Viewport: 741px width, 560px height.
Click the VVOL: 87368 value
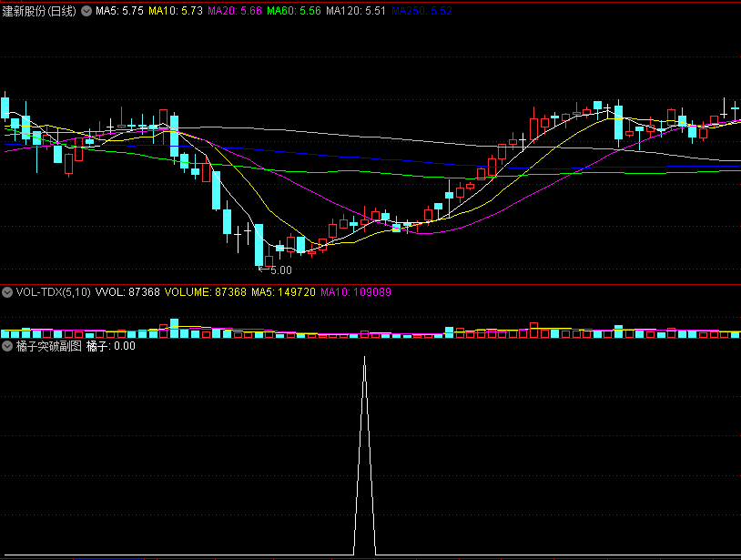(x=127, y=292)
